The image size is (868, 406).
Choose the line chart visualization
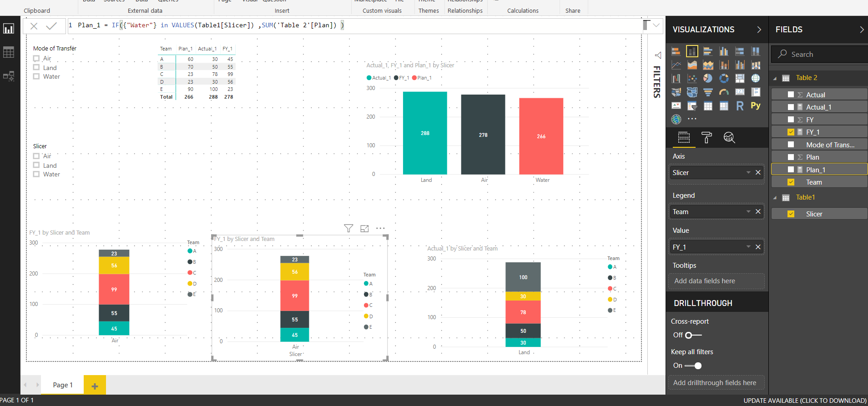pyautogui.click(x=676, y=65)
